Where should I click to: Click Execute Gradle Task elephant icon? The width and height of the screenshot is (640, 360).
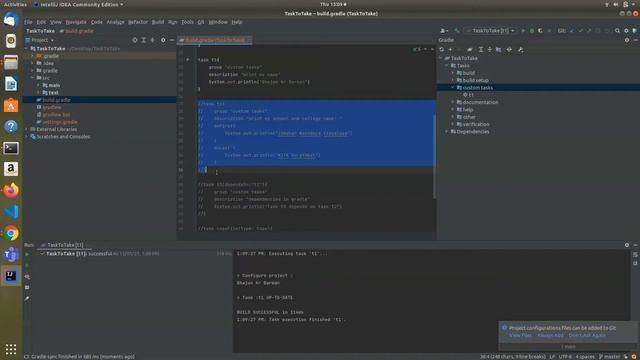tap(470, 49)
